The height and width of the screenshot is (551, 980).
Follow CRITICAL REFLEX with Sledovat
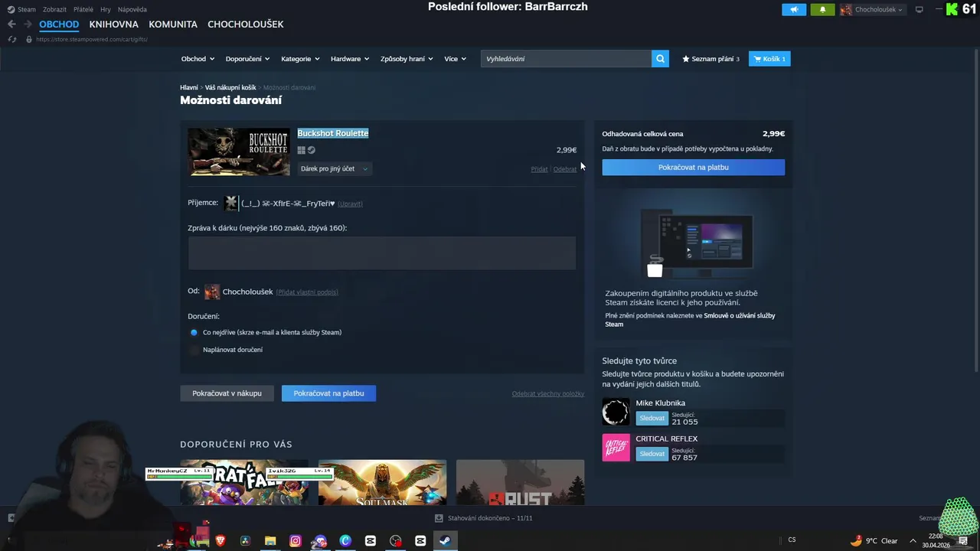[x=652, y=454]
